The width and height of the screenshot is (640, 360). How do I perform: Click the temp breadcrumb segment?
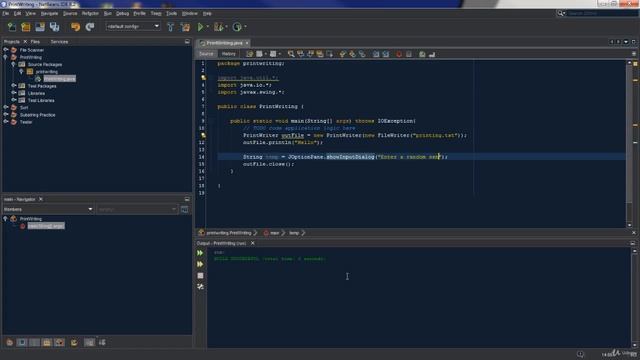point(294,233)
